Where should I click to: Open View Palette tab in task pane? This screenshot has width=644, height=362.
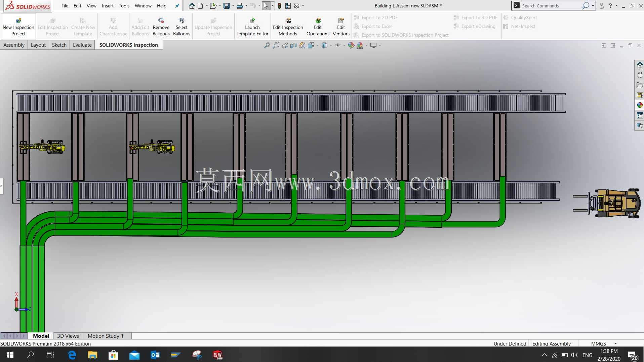[640, 95]
